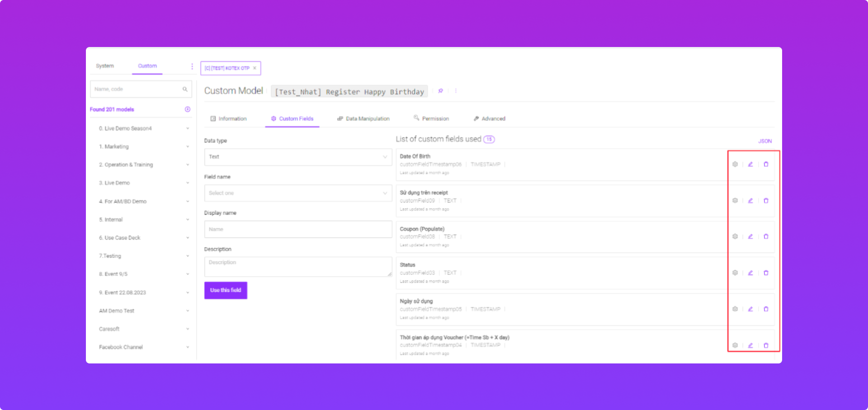Click the add model plus icon
The height and width of the screenshot is (410, 868).
click(188, 109)
